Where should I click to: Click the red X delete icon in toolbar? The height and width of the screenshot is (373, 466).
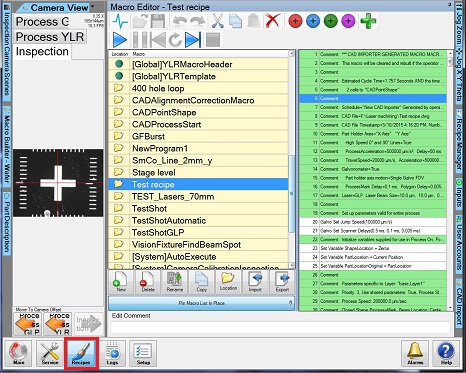pyautogui.click(x=272, y=21)
